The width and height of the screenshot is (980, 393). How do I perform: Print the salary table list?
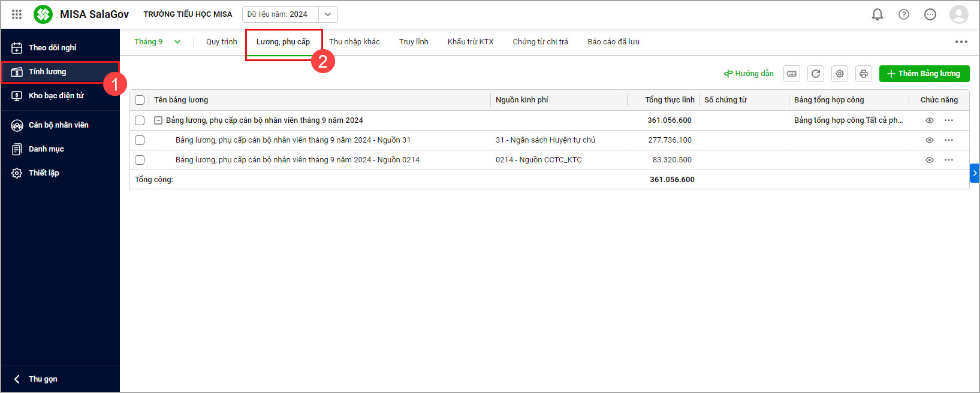click(863, 74)
